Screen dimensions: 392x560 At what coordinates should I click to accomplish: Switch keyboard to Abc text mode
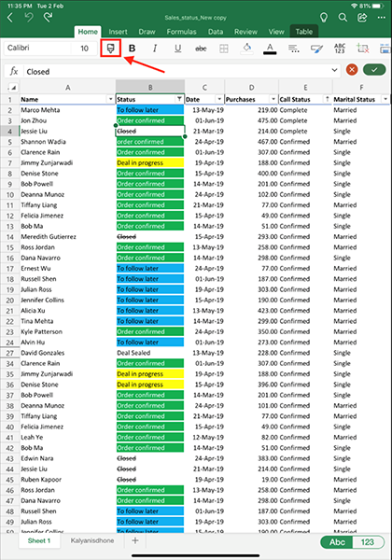(x=337, y=542)
